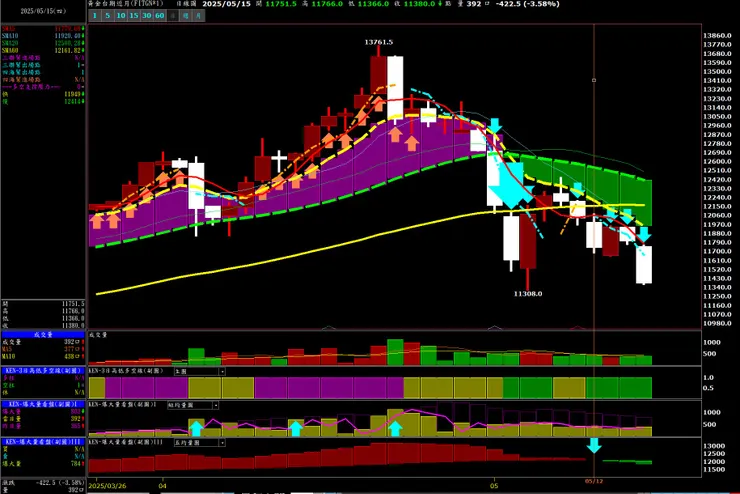Image resolution: width=740 pixels, height=494 pixels.
Task: Click the 11766.0 high price in header
Action: click(327, 4)
